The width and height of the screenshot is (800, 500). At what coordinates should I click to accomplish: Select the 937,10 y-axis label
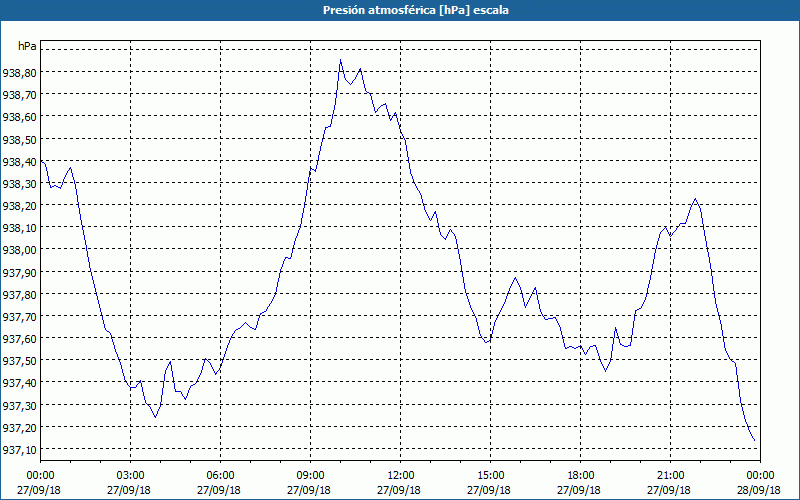click(x=20, y=450)
